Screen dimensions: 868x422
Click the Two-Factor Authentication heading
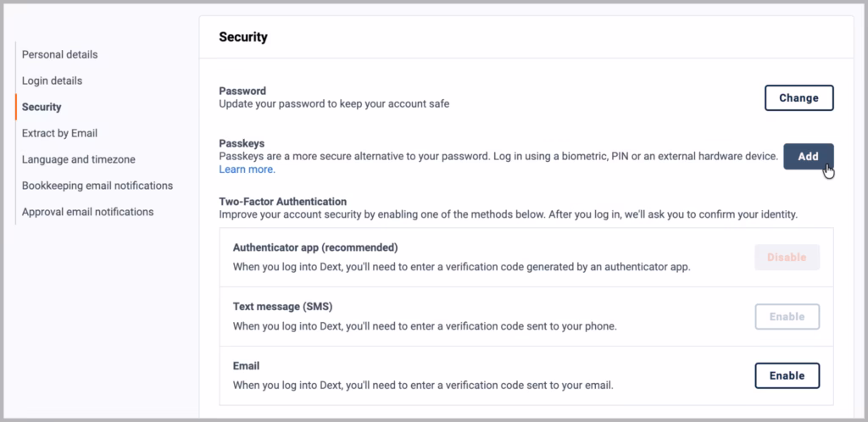283,202
